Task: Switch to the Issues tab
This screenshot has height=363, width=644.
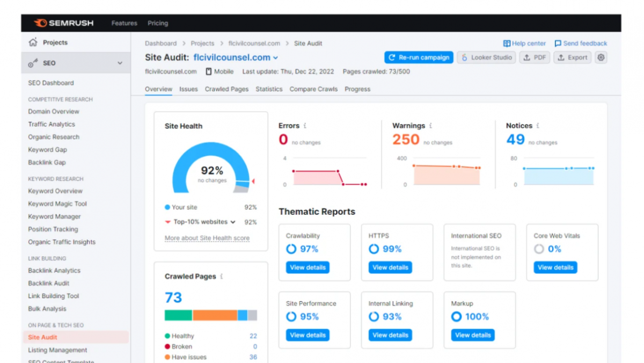Action: [x=188, y=89]
